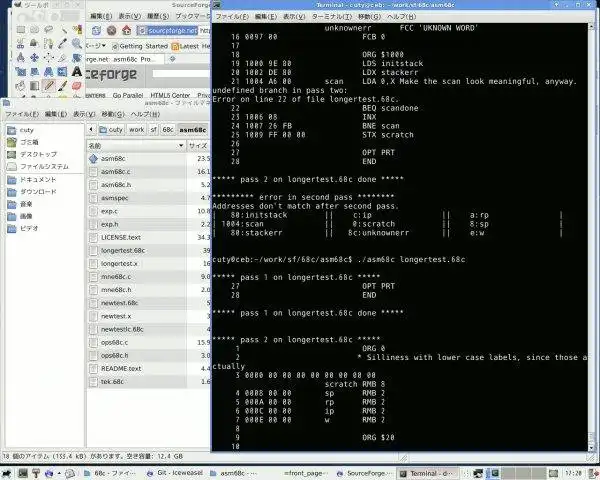Select the Rectangle Select tool in GIMP toolbox
The image size is (600, 480).
[x=21, y=29]
